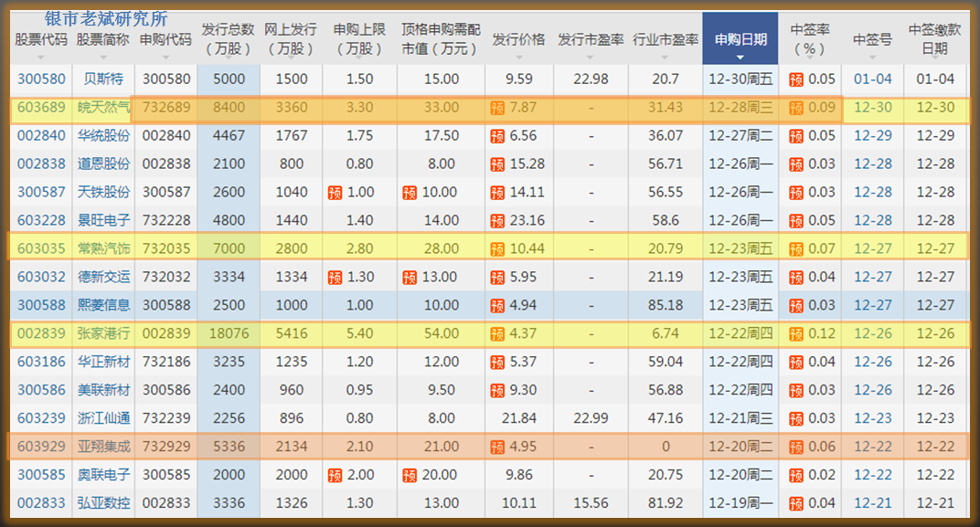Open the sort arrow under 行业市盈率 header
This screenshot has height=527, width=980.
(x=665, y=58)
